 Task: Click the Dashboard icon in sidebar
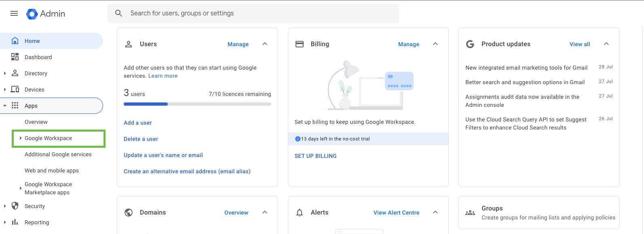point(15,57)
